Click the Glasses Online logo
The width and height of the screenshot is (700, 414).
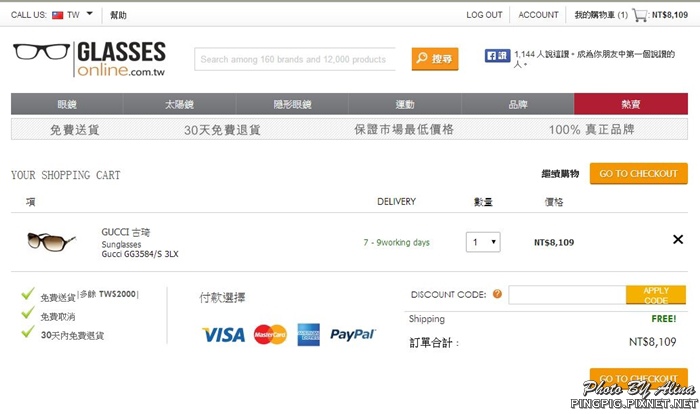click(x=89, y=59)
